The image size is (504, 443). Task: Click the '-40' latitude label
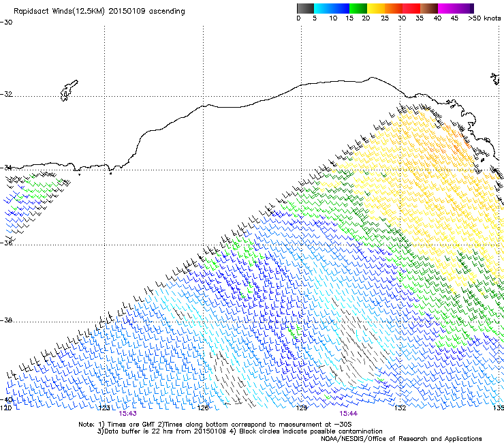[x=6, y=399]
